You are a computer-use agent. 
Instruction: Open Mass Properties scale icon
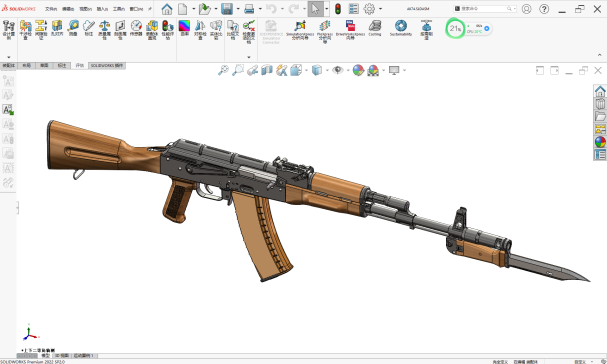tap(105, 30)
